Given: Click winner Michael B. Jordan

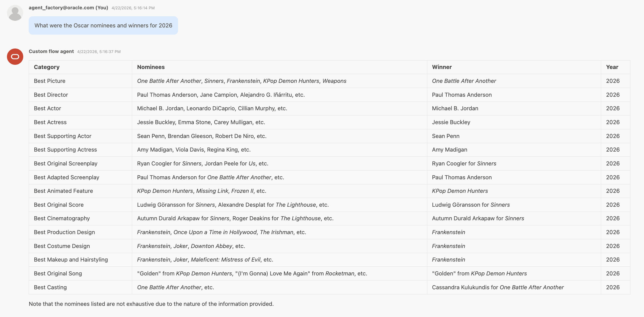Looking at the screenshot, I should click(x=514, y=108).
